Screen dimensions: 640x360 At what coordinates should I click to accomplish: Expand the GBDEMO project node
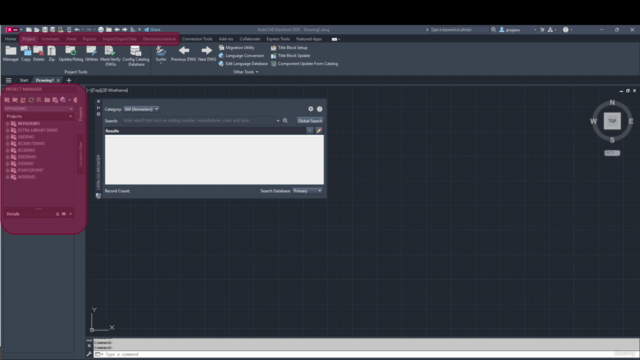point(7,137)
